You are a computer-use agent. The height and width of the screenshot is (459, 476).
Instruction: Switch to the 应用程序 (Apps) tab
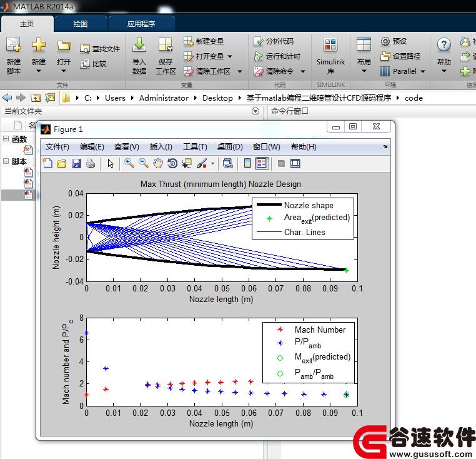(141, 24)
